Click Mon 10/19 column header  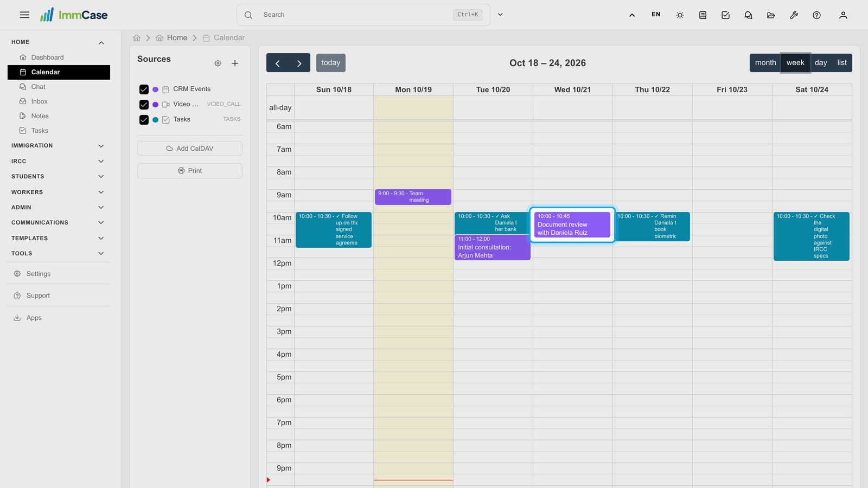413,90
